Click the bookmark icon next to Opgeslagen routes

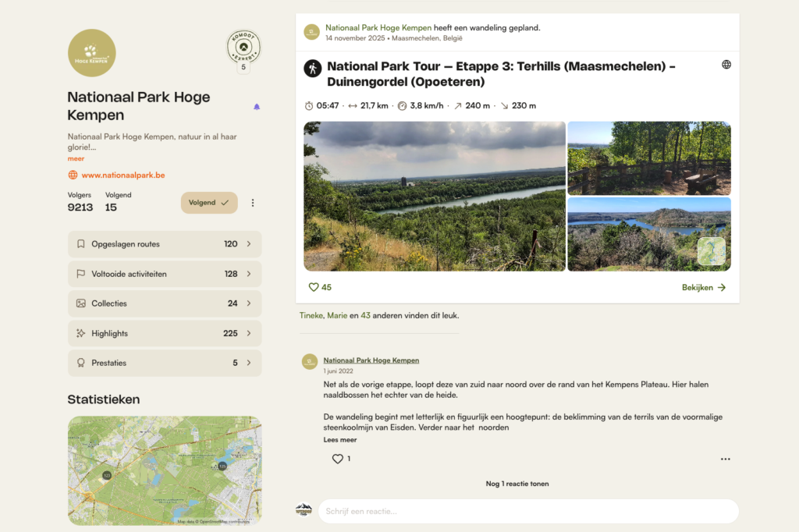80,243
